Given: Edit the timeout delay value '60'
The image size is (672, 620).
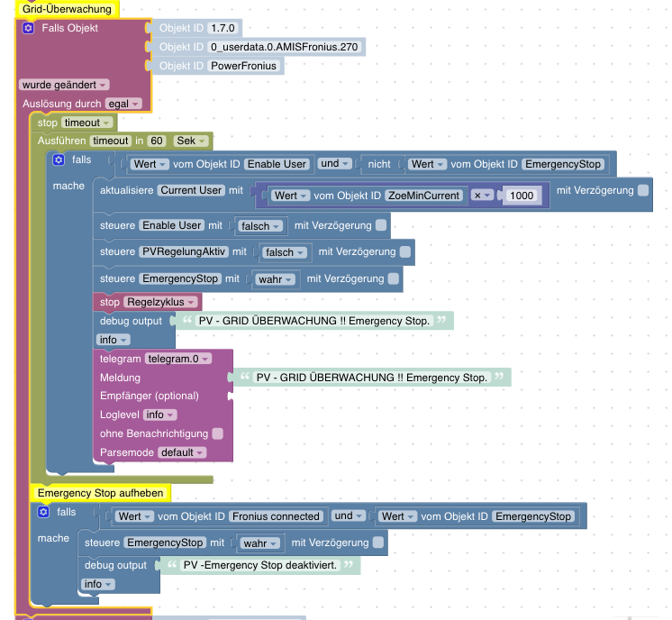Looking at the screenshot, I should pyautogui.click(x=157, y=141).
